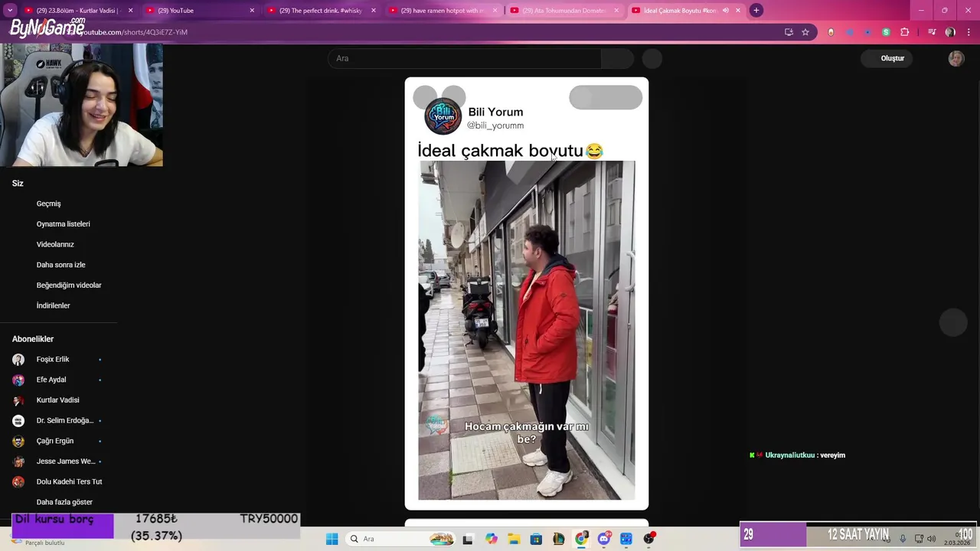980x551 pixels.
Task: Switch to the Ata Tohumundan Domates tab
Action: pos(565,11)
